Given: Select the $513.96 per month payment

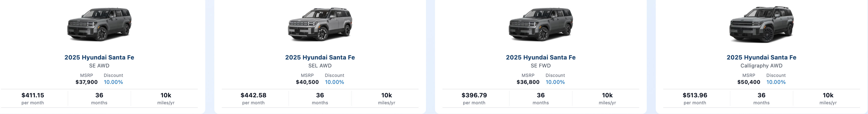Looking at the screenshot, I should click(695, 98).
